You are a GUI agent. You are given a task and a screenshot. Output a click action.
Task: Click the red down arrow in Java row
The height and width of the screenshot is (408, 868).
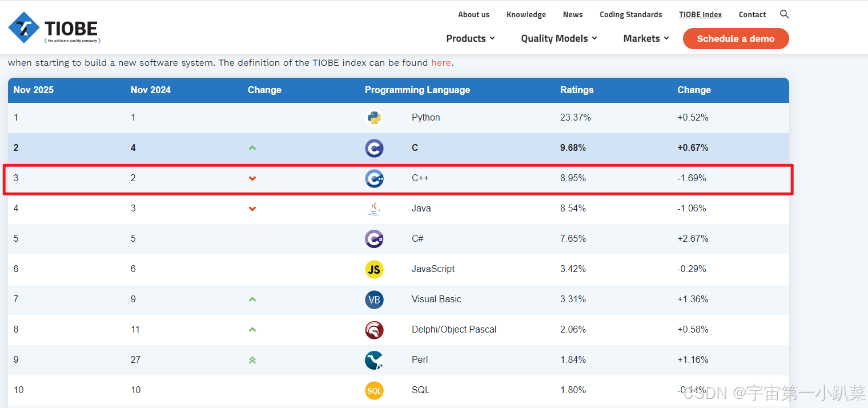coord(252,209)
